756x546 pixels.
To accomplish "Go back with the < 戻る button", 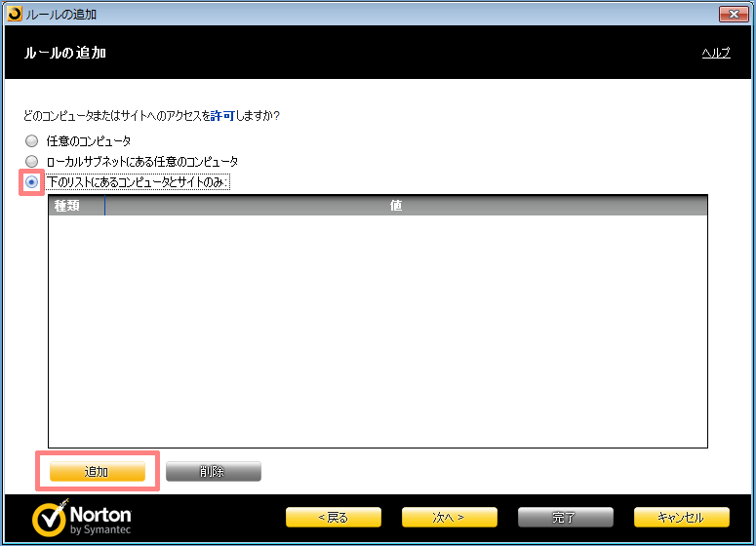I will [333, 518].
